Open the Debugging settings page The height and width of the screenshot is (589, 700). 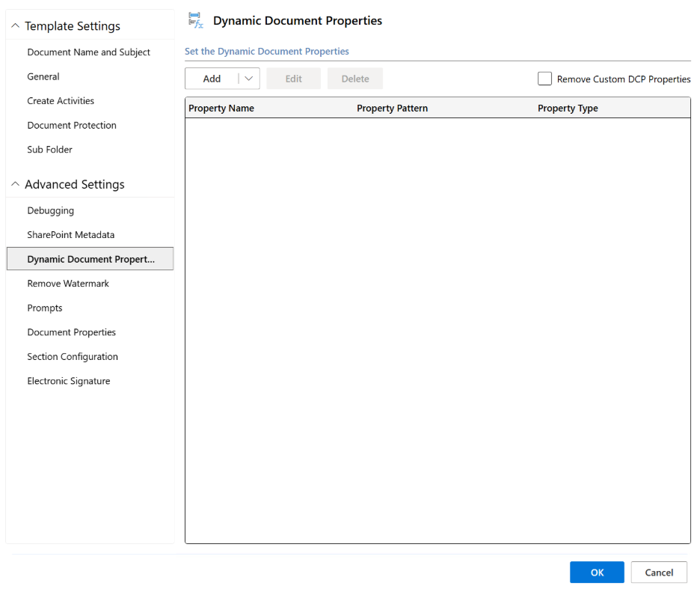click(50, 210)
